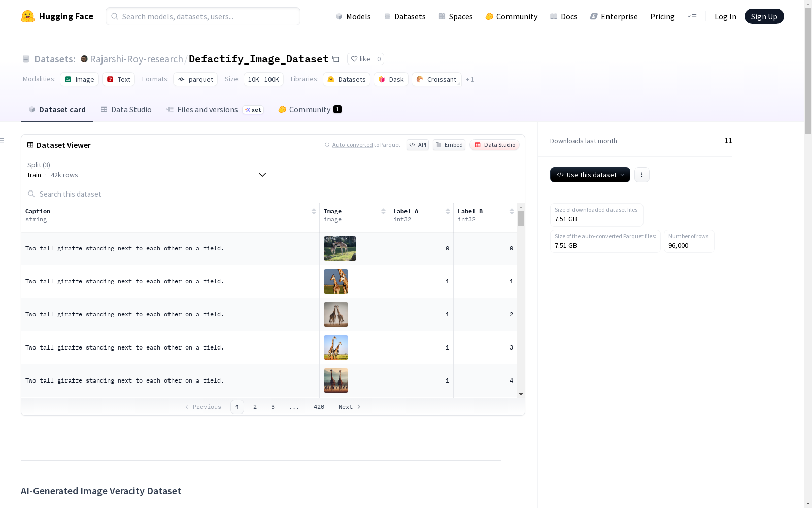Click Log In
The height and width of the screenshot is (508, 812).
pos(725,16)
